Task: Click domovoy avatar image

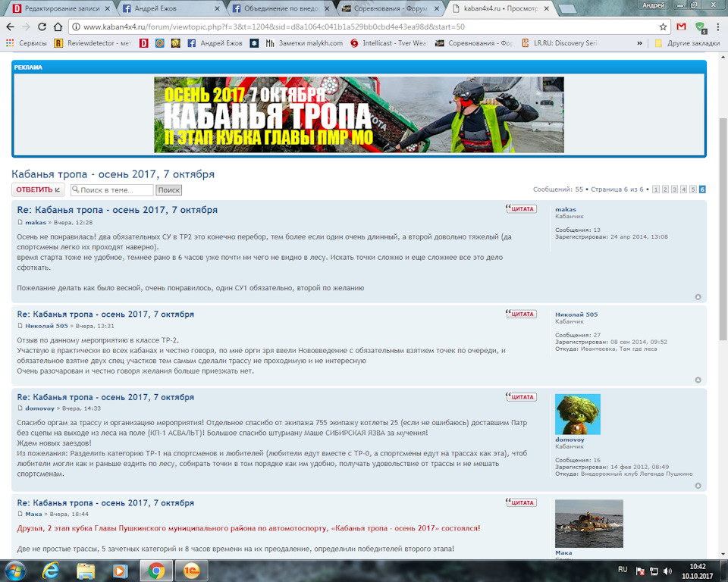Action: 578,414
